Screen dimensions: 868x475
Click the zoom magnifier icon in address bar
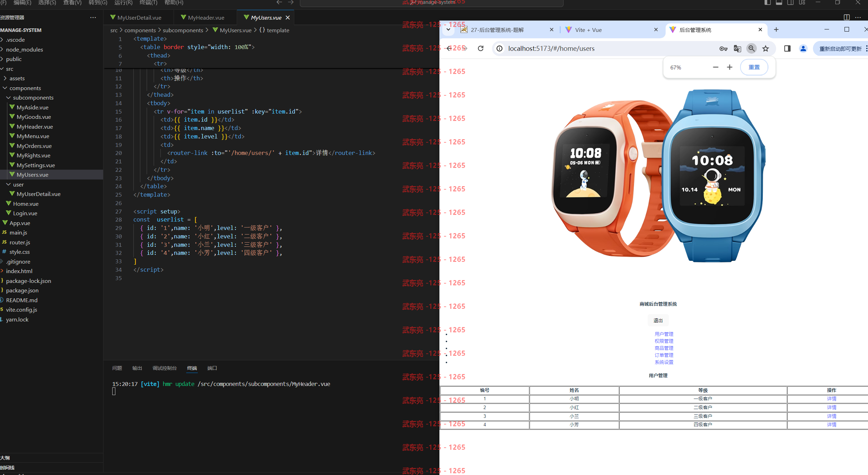(751, 48)
